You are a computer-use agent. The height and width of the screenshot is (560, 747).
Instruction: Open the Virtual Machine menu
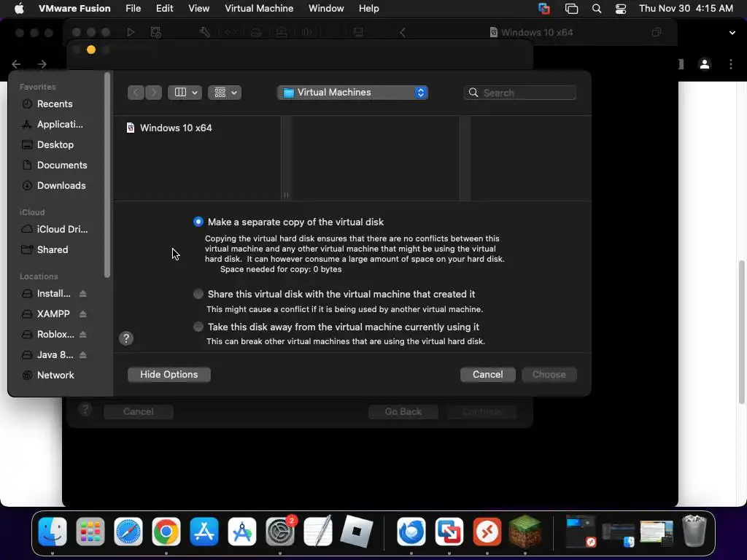pos(259,8)
